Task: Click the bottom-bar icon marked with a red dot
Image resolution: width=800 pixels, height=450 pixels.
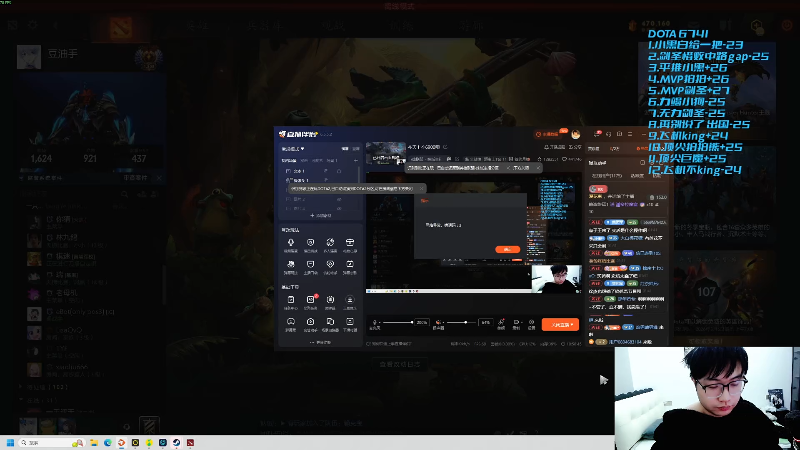Action: [502, 322]
